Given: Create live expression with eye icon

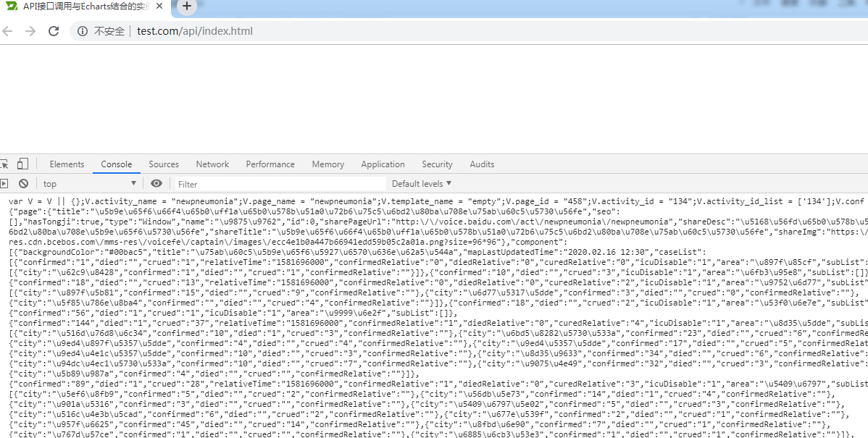Looking at the screenshot, I should (x=157, y=184).
